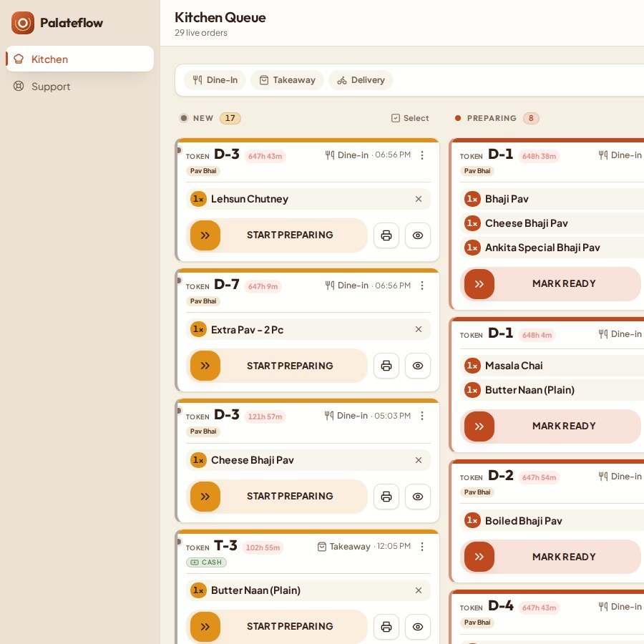The width and height of the screenshot is (644, 644).
Task: Click the PREPARING column heading
Action: pyautogui.click(x=492, y=118)
